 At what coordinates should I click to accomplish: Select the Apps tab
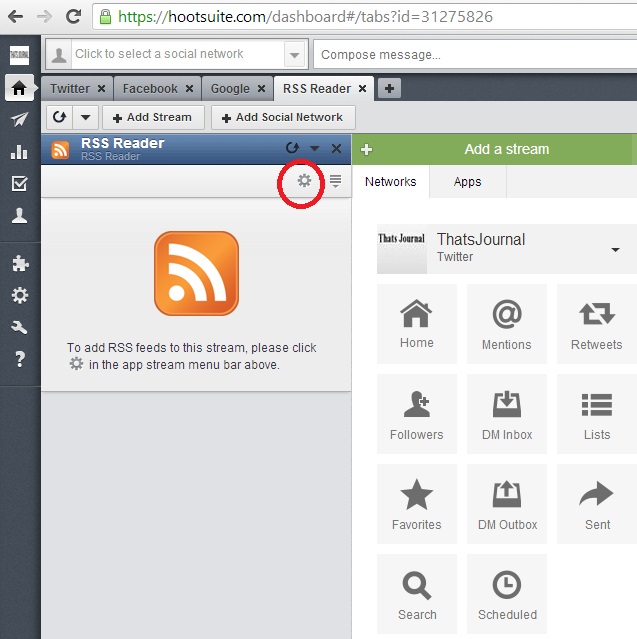[x=467, y=182]
